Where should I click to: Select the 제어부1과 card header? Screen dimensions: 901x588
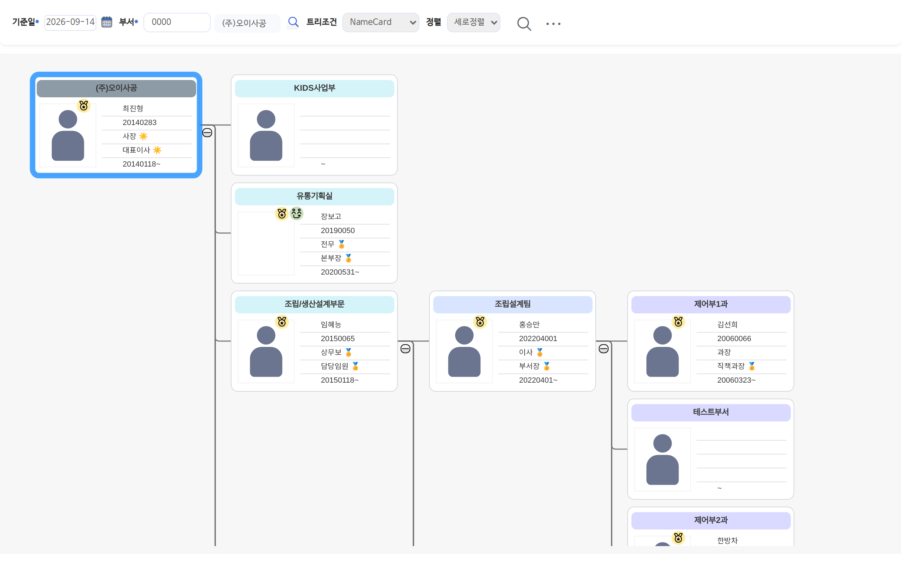pos(711,304)
